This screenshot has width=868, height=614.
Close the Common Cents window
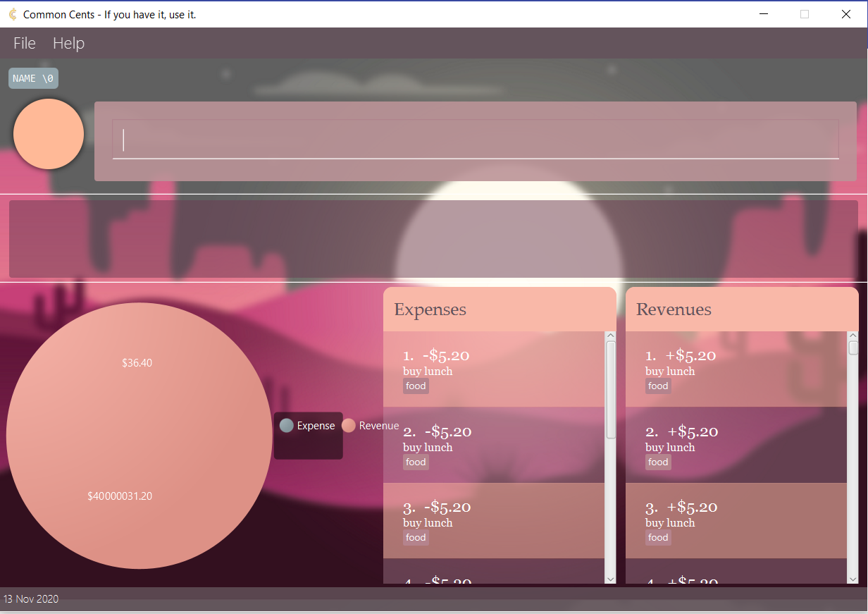coord(846,14)
